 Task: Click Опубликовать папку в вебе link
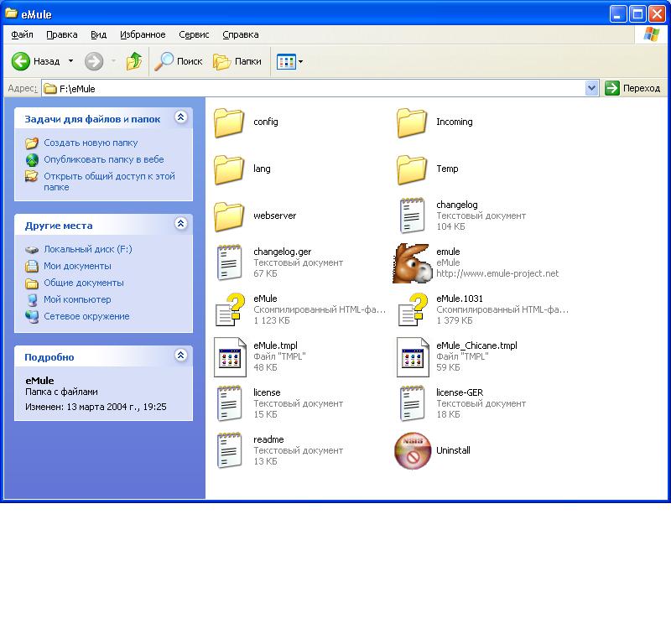pyautogui.click(x=104, y=159)
